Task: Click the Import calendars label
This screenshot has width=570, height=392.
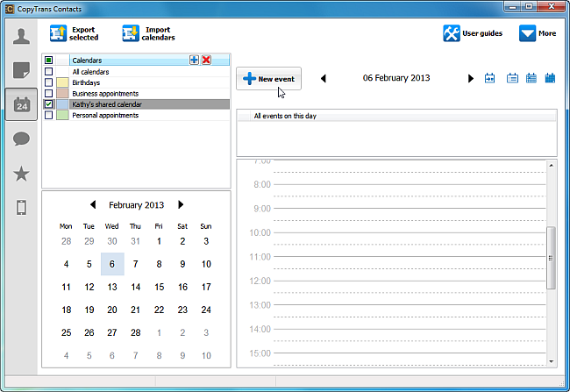Action: tap(158, 33)
